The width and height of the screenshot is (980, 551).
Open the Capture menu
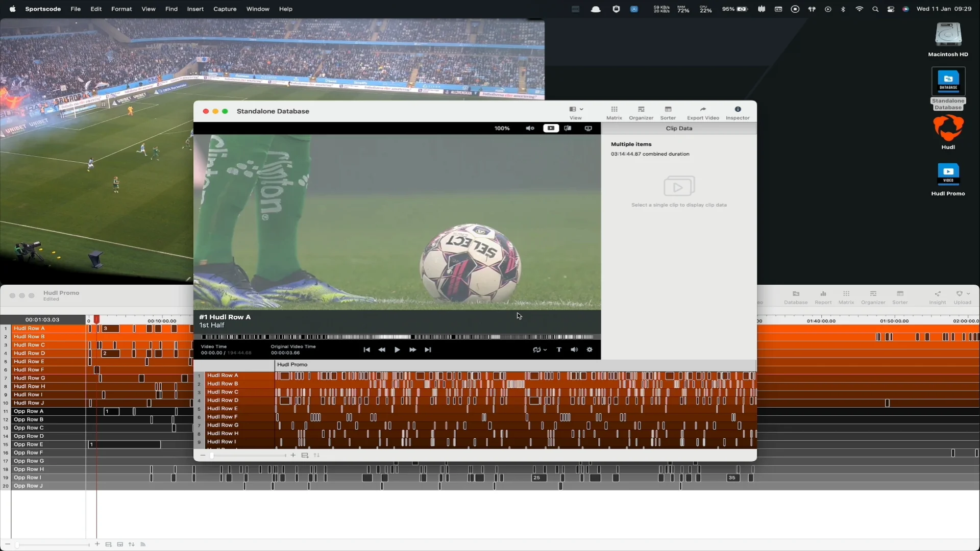click(x=225, y=9)
